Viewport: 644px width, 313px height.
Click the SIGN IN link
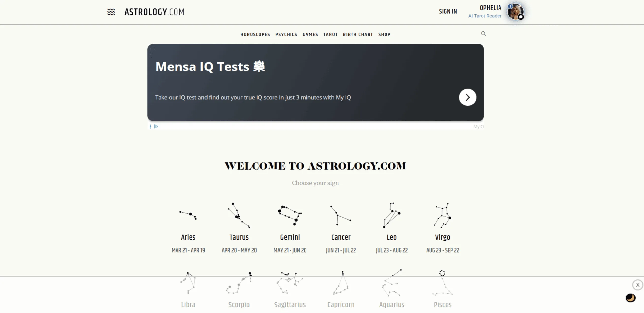click(448, 12)
